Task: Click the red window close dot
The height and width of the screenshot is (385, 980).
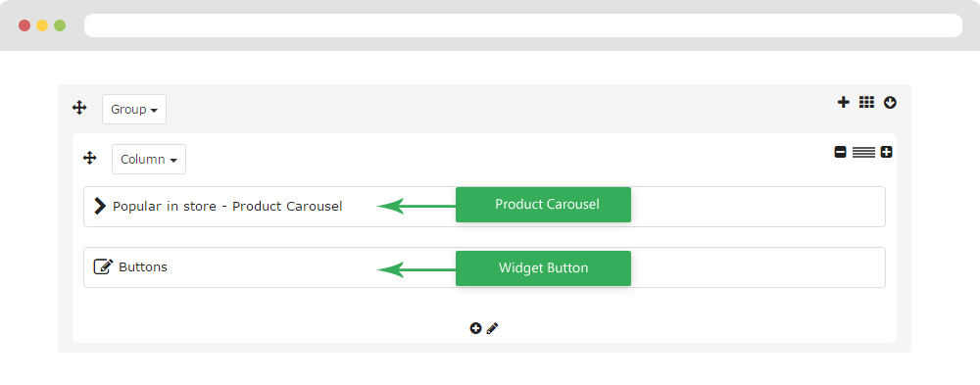Action: tap(24, 25)
